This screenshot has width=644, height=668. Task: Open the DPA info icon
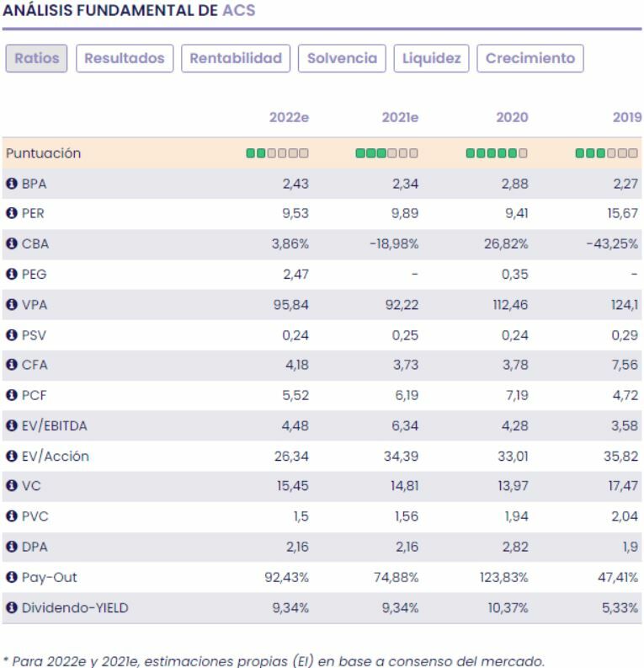pyautogui.click(x=11, y=547)
